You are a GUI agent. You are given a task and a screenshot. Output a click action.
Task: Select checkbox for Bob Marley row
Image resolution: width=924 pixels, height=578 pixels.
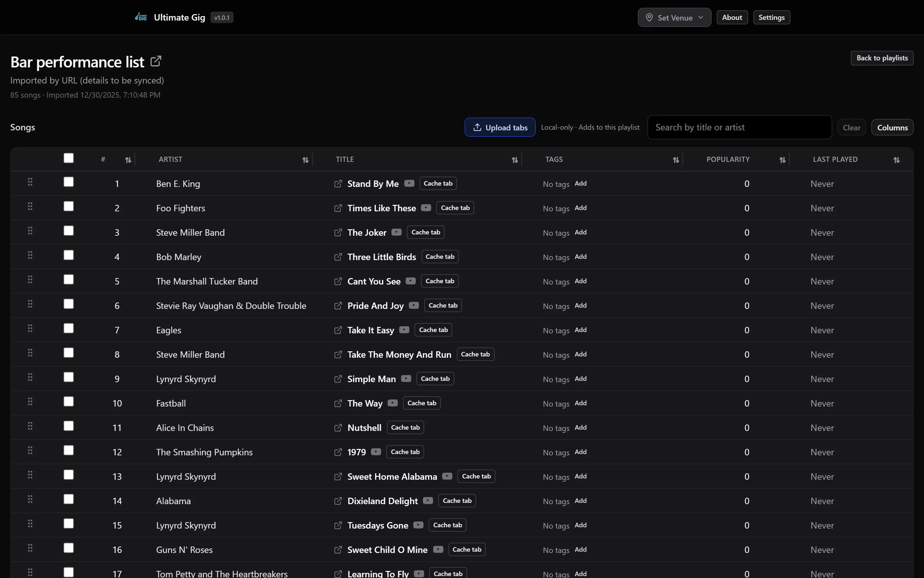69,255
